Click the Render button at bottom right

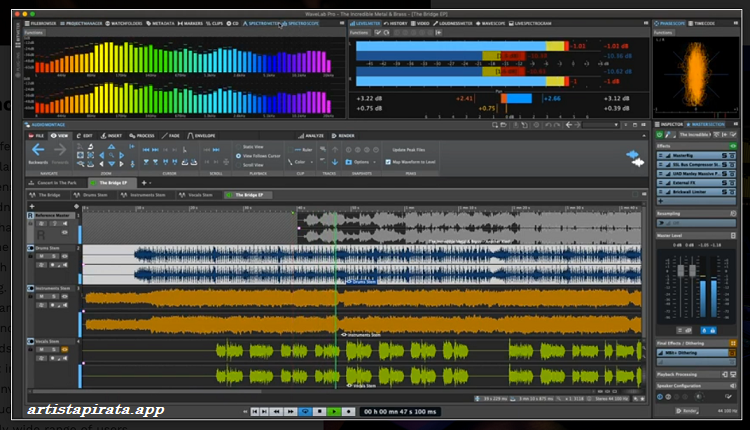(686, 411)
